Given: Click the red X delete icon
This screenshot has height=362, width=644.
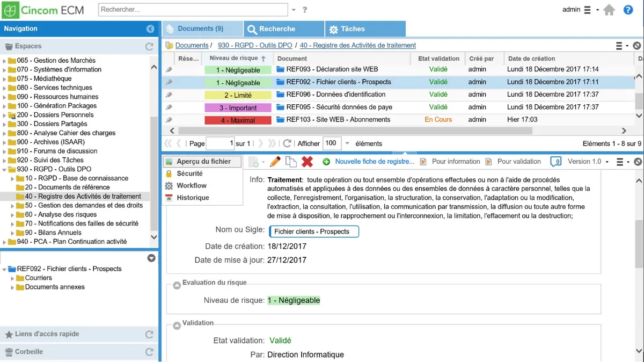Looking at the screenshot, I should [307, 162].
